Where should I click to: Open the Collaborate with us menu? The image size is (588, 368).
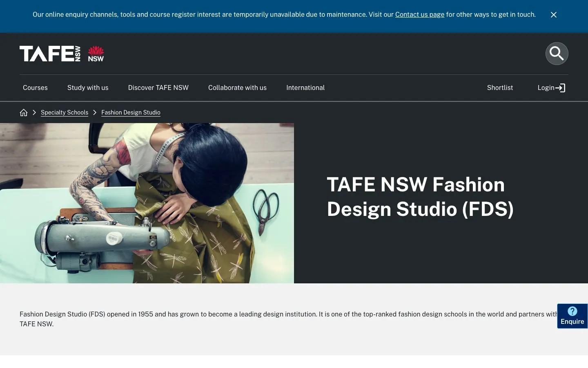pos(237,88)
